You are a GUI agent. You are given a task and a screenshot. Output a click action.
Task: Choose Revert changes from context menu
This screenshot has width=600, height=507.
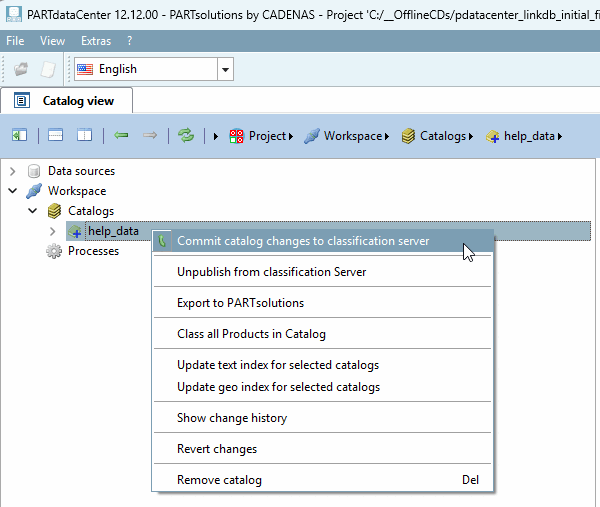coord(322,449)
